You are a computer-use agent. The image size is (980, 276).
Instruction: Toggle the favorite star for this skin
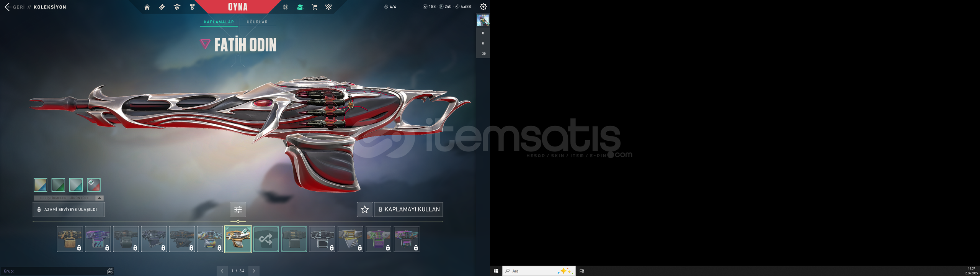pos(365,210)
